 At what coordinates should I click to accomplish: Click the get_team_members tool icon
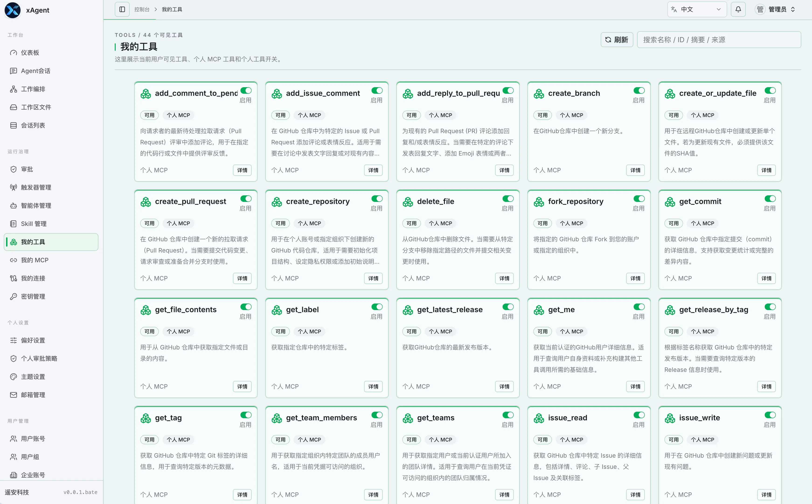point(277,418)
